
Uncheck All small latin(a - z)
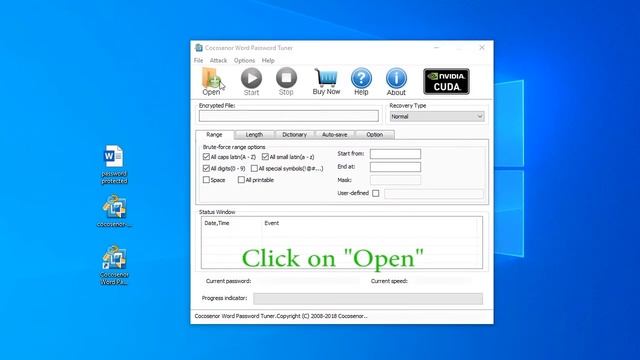265,157
